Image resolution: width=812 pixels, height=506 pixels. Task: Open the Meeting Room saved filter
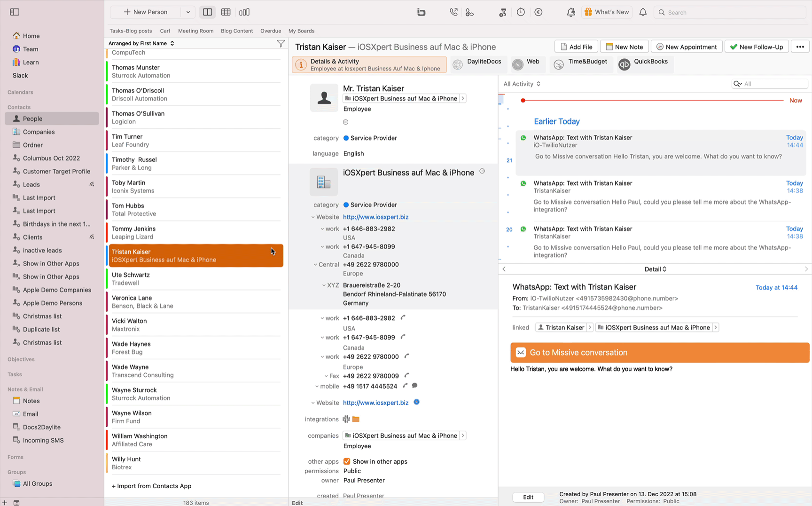tap(195, 31)
